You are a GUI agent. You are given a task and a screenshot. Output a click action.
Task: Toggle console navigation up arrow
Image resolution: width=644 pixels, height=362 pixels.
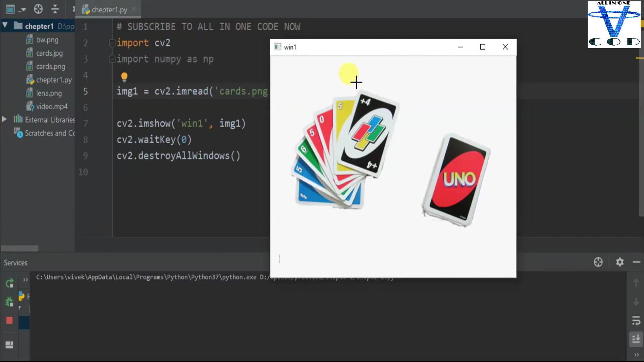[x=636, y=283]
